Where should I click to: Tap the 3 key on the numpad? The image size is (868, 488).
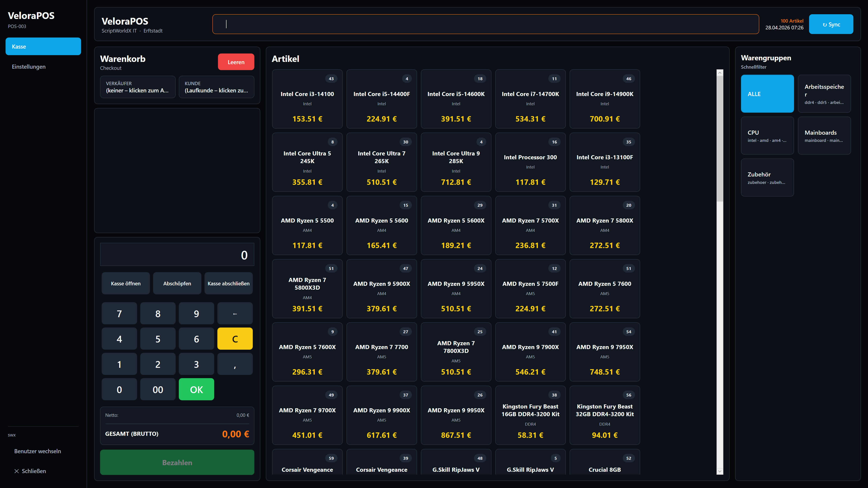pos(196,364)
